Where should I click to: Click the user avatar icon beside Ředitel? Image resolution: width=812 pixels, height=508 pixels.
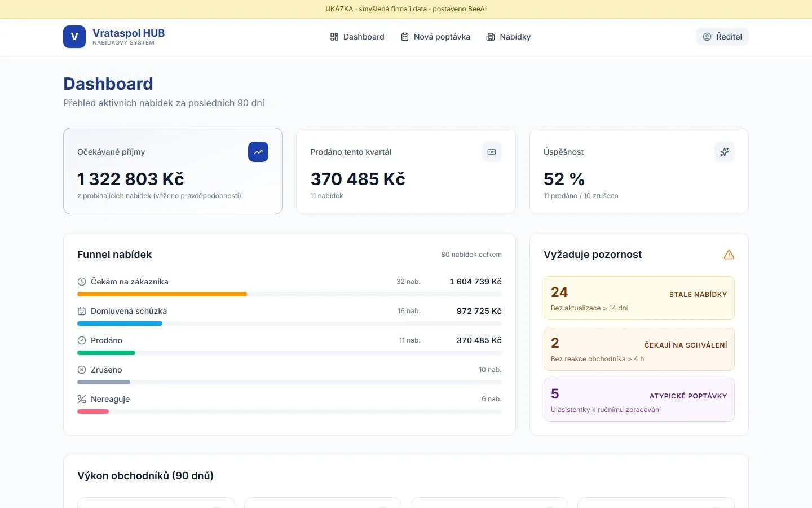click(707, 37)
